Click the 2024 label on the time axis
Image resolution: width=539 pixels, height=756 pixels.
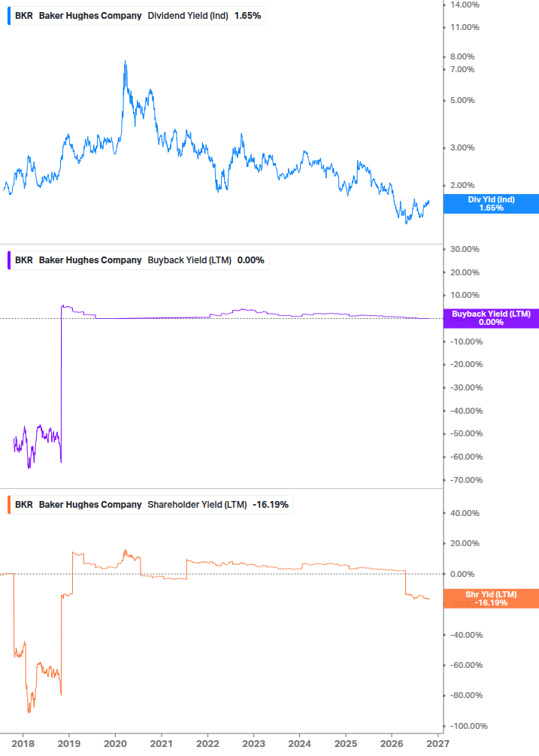point(300,743)
